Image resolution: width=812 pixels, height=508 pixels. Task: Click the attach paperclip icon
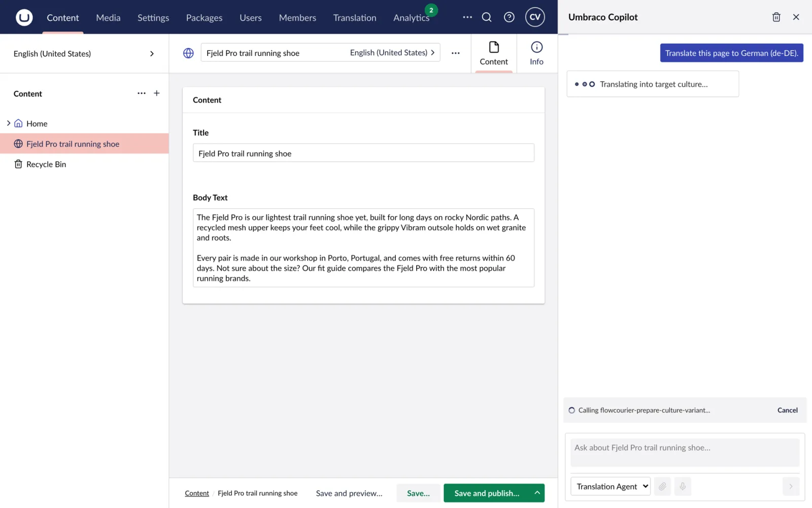pyautogui.click(x=662, y=486)
